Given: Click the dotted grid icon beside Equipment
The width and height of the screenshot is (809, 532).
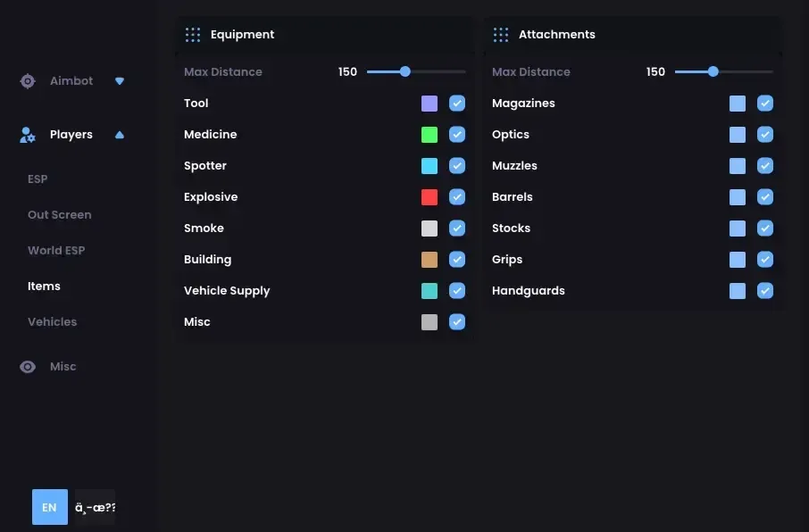Looking at the screenshot, I should (x=193, y=35).
